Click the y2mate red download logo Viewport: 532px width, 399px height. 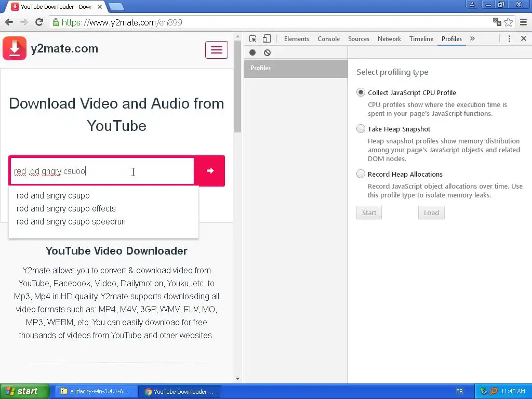point(15,48)
